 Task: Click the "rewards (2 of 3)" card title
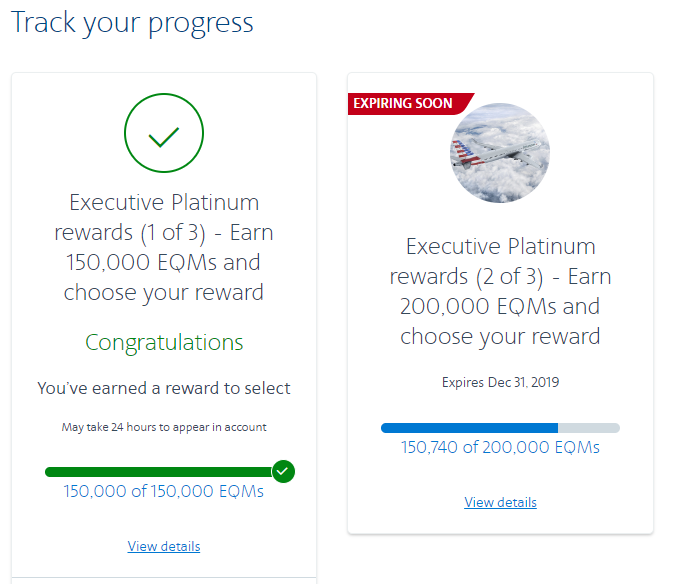click(500, 276)
